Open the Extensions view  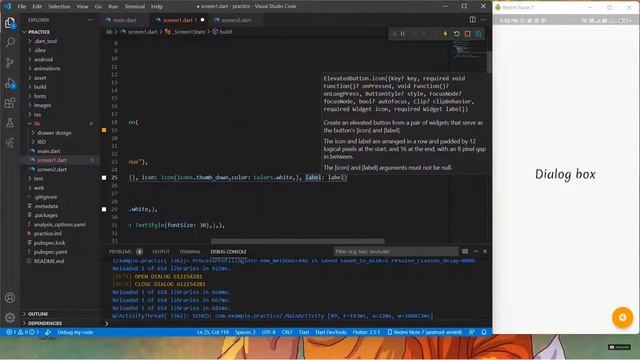point(10,103)
